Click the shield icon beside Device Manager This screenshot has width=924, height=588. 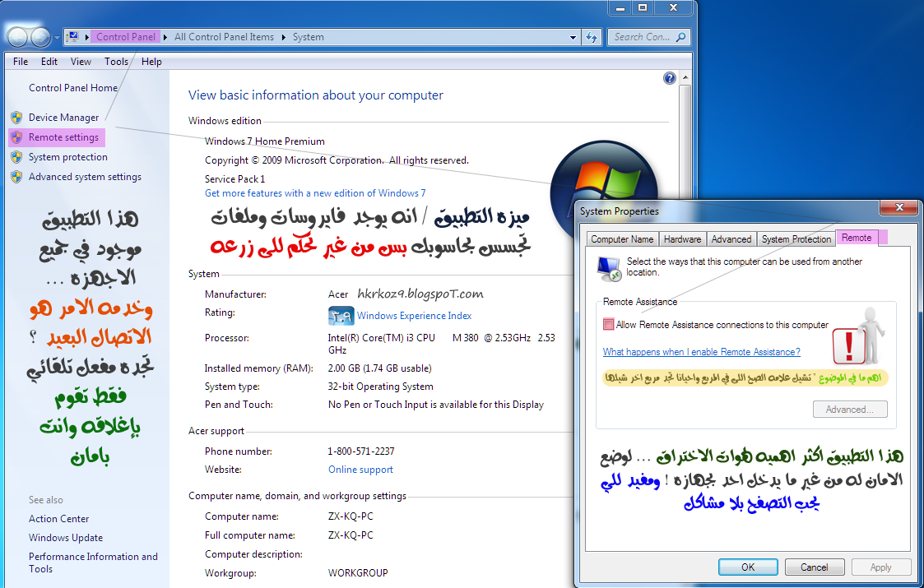click(x=16, y=118)
